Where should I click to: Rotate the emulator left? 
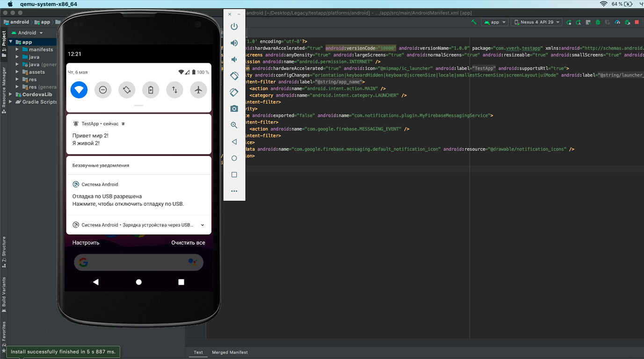coord(234,76)
